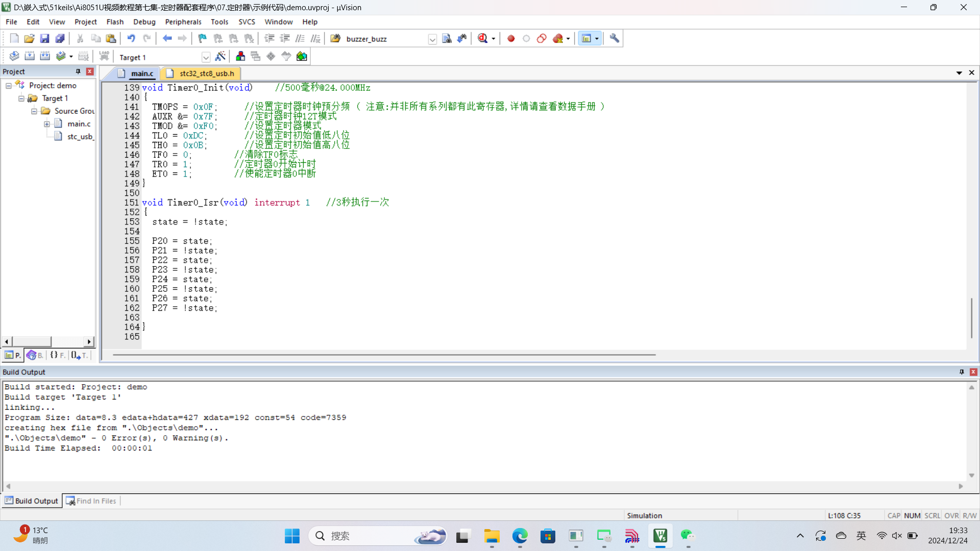This screenshot has width=980, height=551.
Task: Close the Project panel
Action: click(x=90, y=71)
